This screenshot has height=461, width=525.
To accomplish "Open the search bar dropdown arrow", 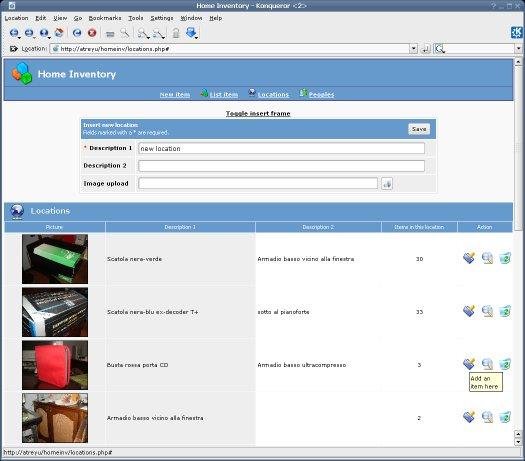I will (518, 49).
